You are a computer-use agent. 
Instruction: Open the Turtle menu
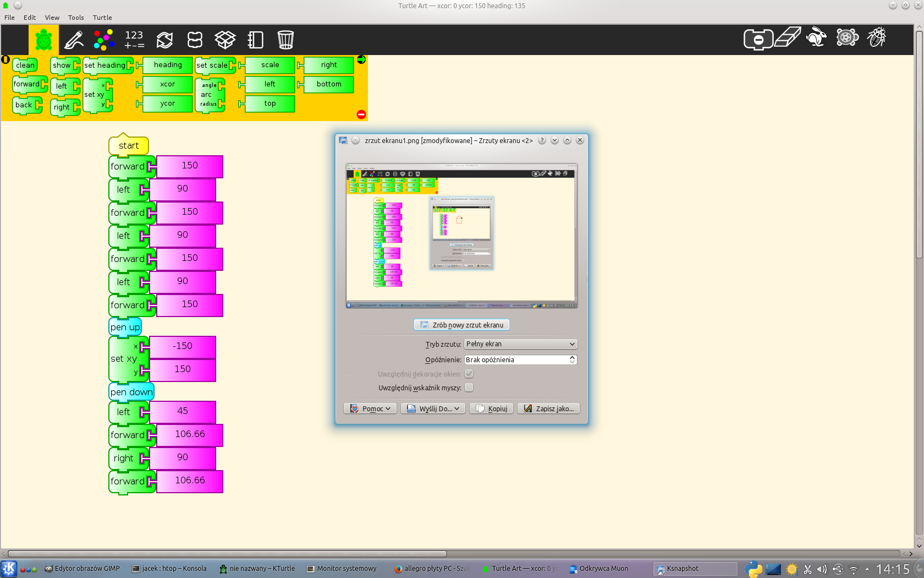pos(102,18)
